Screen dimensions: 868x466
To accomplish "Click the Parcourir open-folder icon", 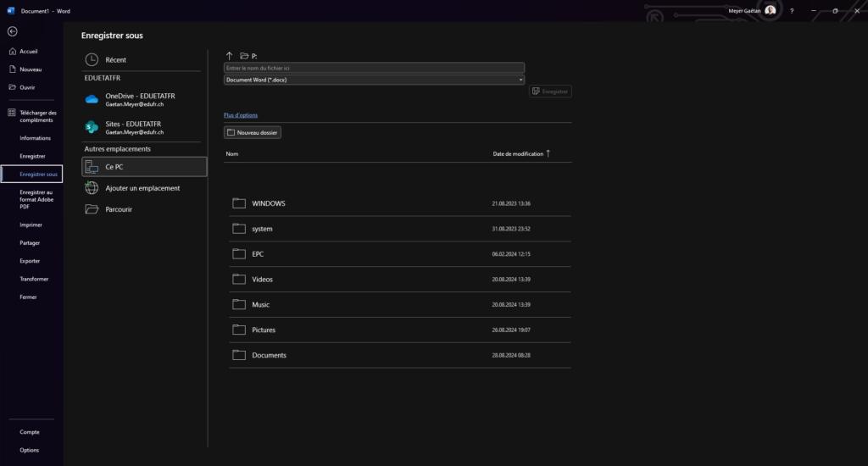I will (x=92, y=209).
